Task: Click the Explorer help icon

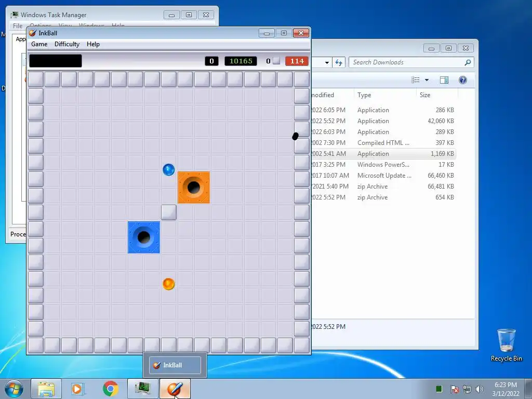Action: pos(463,79)
